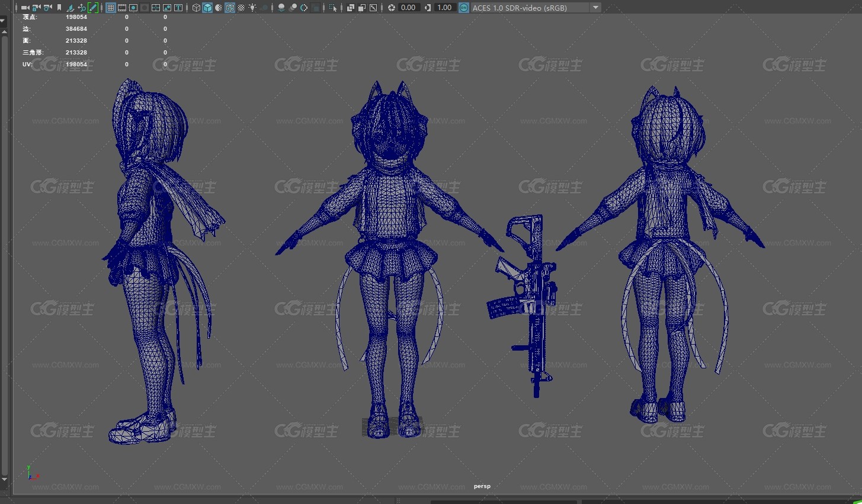The width and height of the screenshot is (862, 504).
Task: Toggle Wireframe on Shaded display
Action: click(x=230, y=8)
